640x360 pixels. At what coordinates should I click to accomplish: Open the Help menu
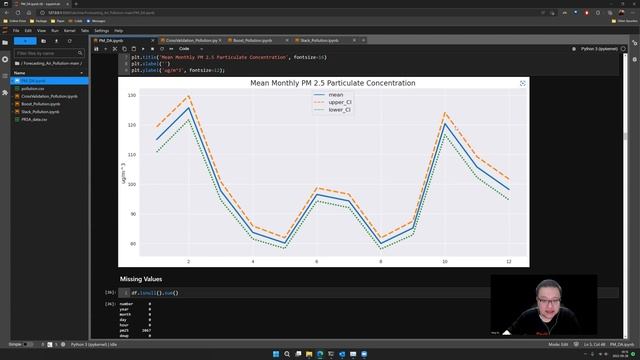pos(118,31)
